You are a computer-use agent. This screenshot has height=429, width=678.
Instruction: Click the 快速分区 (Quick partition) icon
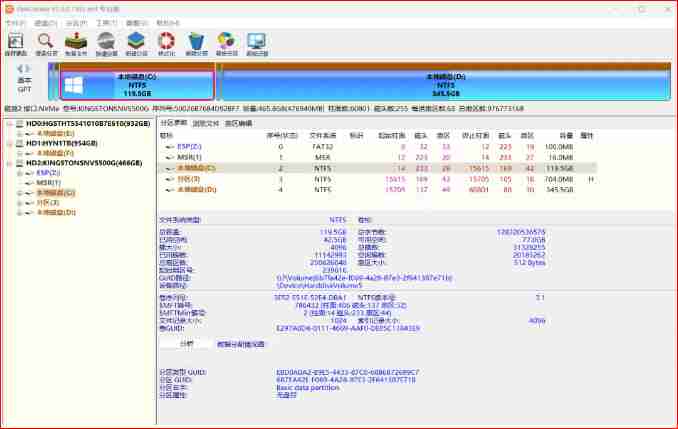[x=106, y=44]
